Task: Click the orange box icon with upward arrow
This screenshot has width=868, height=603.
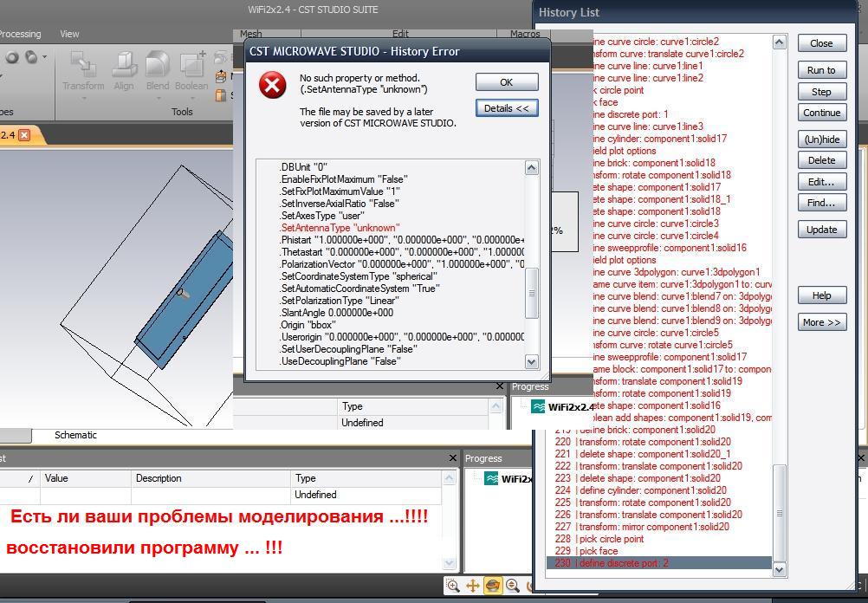Action: click(x=221, y=76)
